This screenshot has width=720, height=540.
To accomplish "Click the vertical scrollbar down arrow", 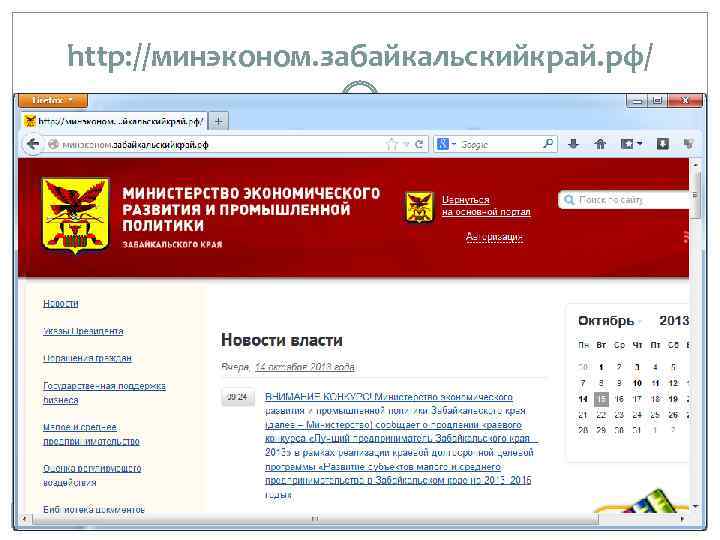I will point(696,506).
